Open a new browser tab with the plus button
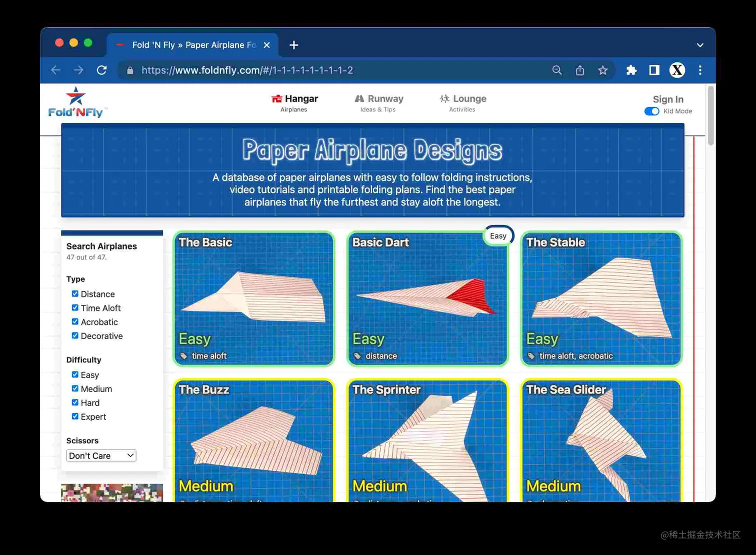Image resolution: width=756 pixels, height=555 pixels. (x=293, y=45)
